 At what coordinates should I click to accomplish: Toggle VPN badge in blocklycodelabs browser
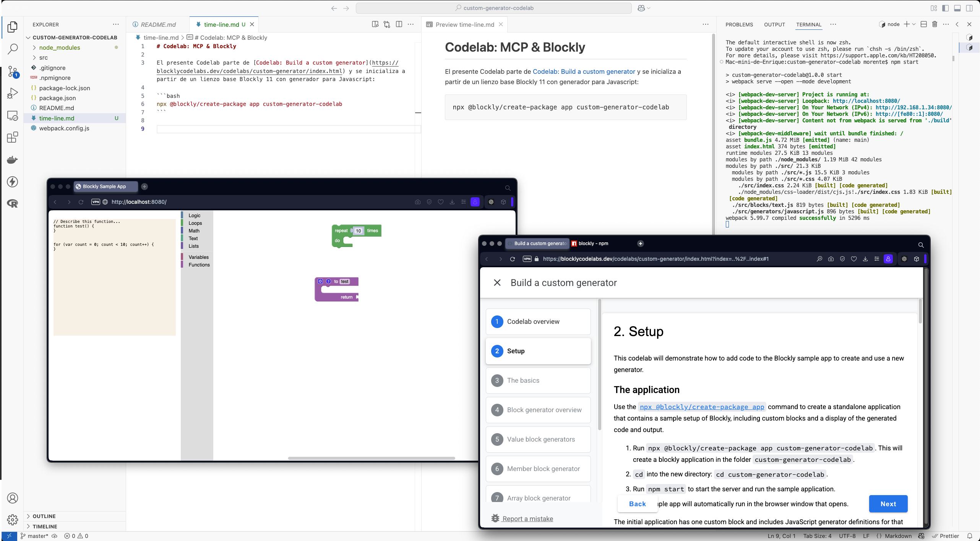coord(527,259)
